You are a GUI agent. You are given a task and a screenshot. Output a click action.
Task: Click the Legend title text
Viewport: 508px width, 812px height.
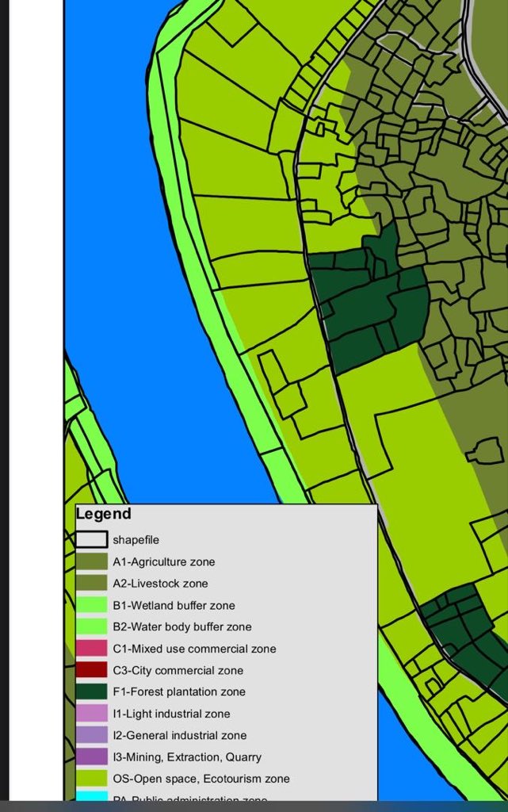pos(104,514)
